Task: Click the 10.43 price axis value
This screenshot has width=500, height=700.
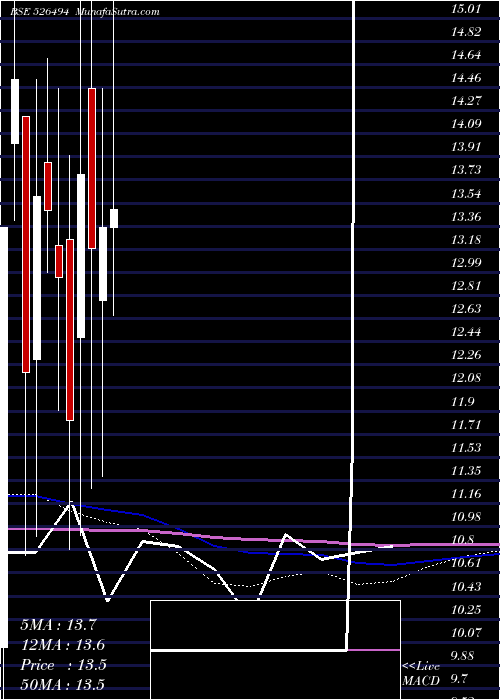Action: (x=466, y=586)
